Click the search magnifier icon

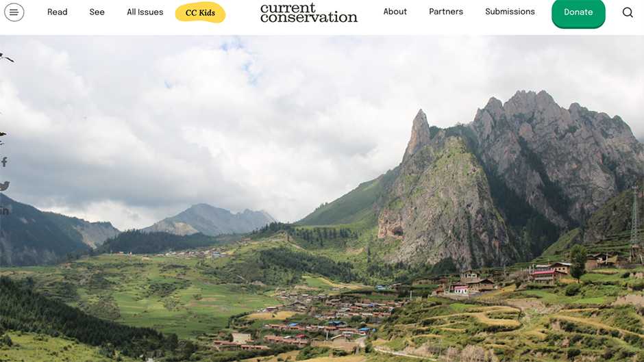(x=628, y=12)
